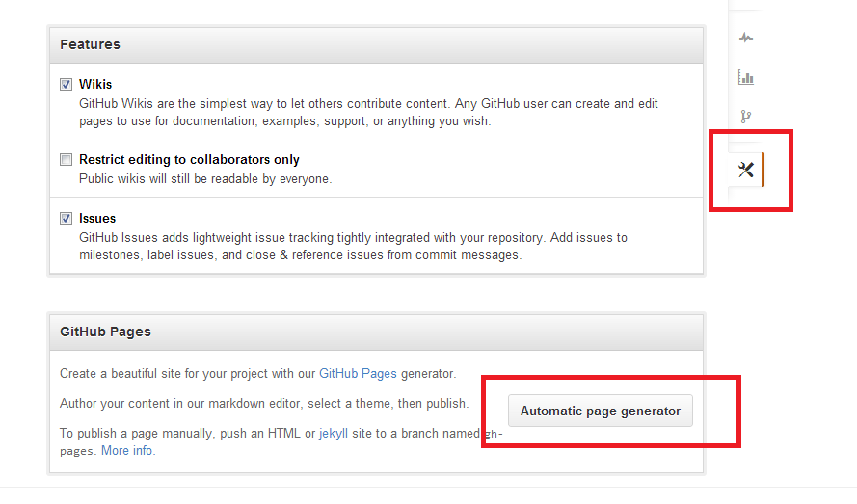Viewport: 857px width, 504px height.
Task: Follow the GitHub Pages link
Action: (x=358, y=373)
